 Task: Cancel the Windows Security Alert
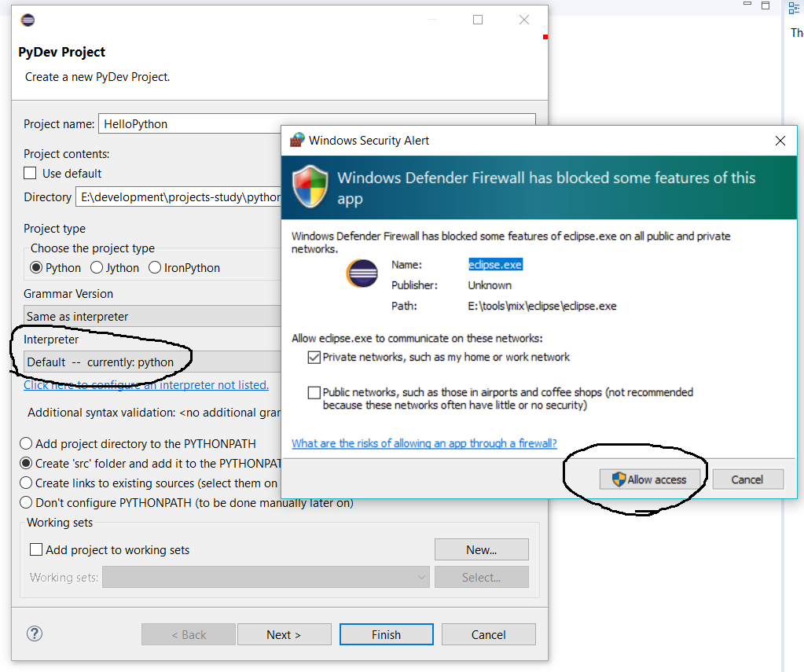[747, 479]
